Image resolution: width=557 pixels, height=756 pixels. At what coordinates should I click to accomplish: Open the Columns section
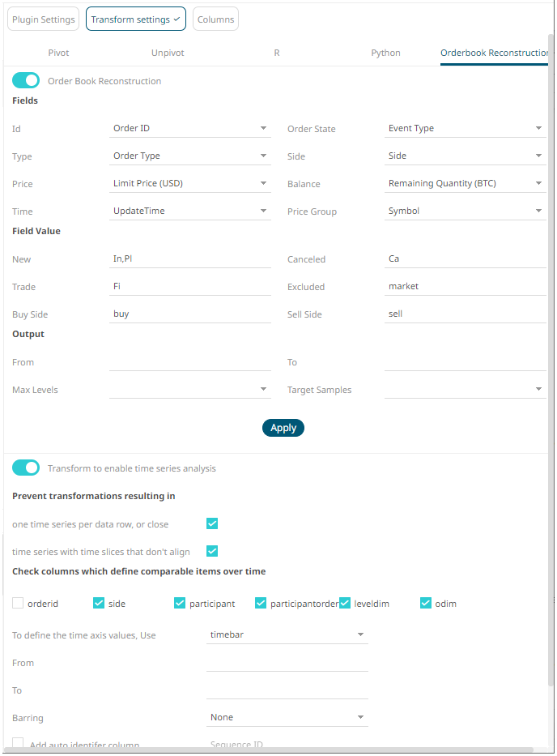pos(215,19)
